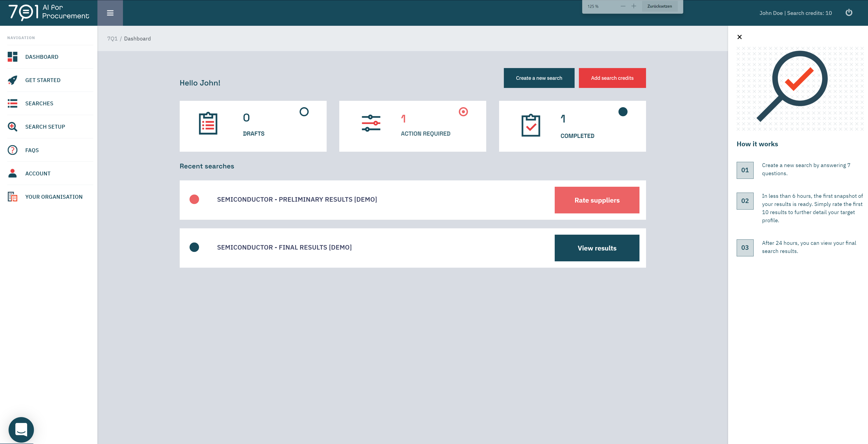Click the Dashboard grid icon in sidebar

12,57
